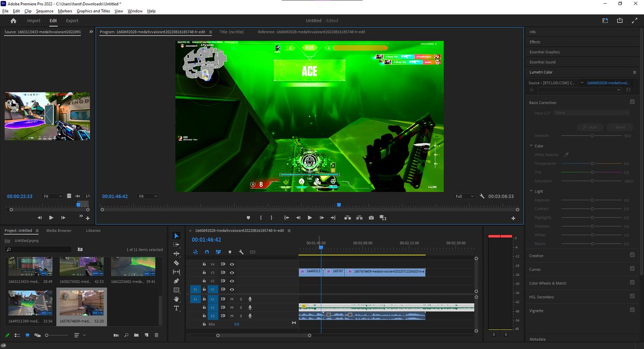Screen dimensions: 644x349
Task: Open the Essential Graphics panel
Action: (x=544, y=52)
